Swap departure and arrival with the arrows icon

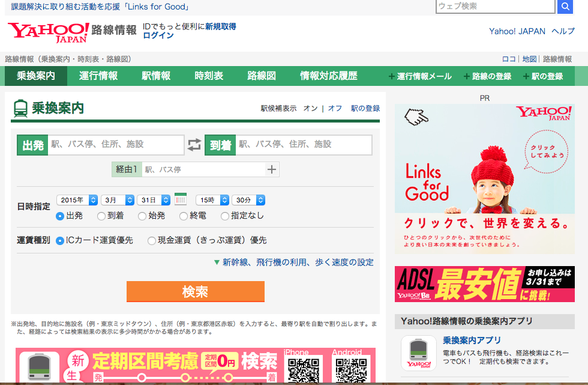(194, 145)
